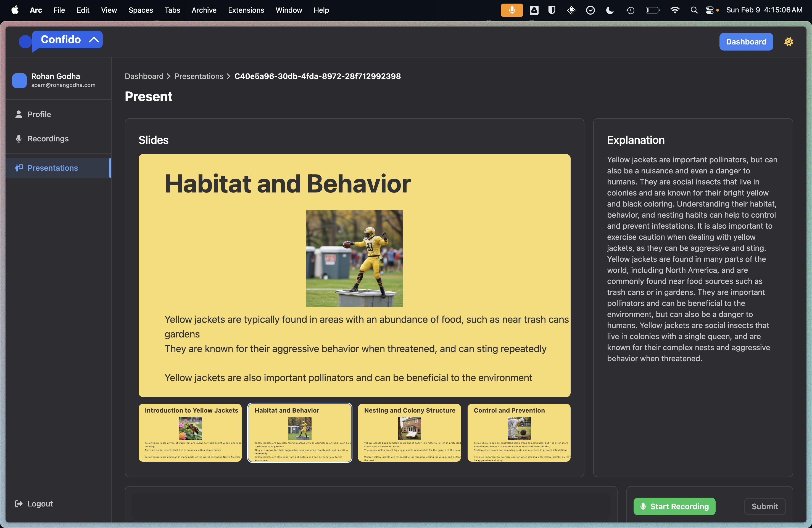812x528 pixels.
Task: Open the Time Machine clock icon
Action: tap(630, 10)
